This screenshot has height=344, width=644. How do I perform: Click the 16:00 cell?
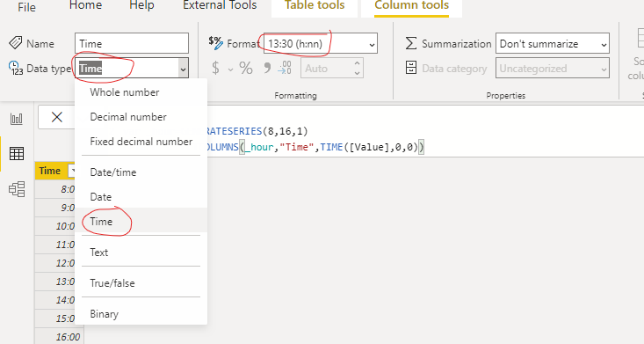(x=60, y=337)
